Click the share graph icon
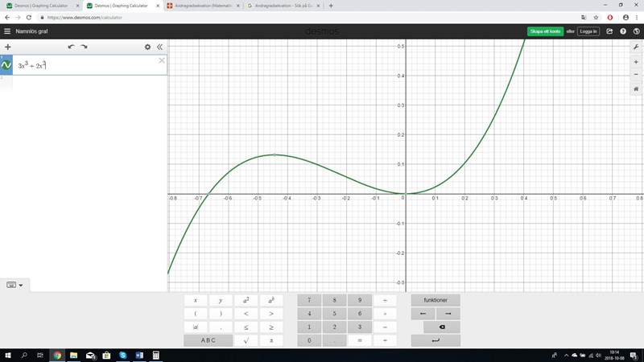 coord(609,31)
